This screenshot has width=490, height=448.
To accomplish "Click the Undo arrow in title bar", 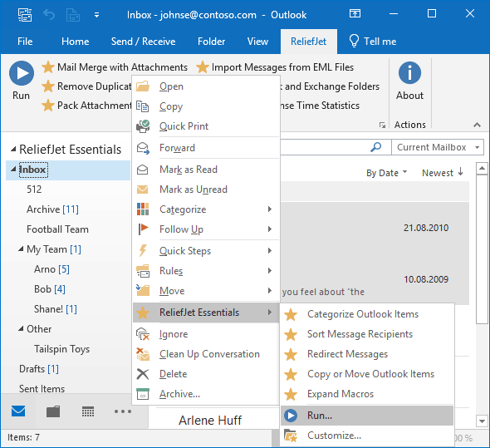I will pos(49,15).
